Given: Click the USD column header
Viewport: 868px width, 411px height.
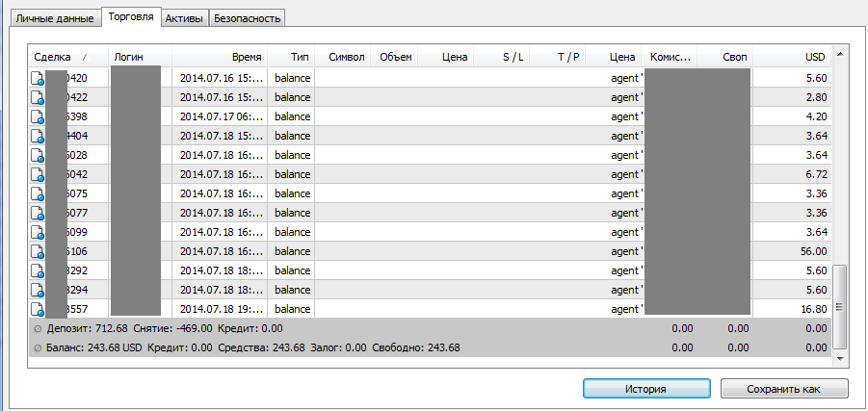Looking at the screenshot, I should (x=802, y=57).
